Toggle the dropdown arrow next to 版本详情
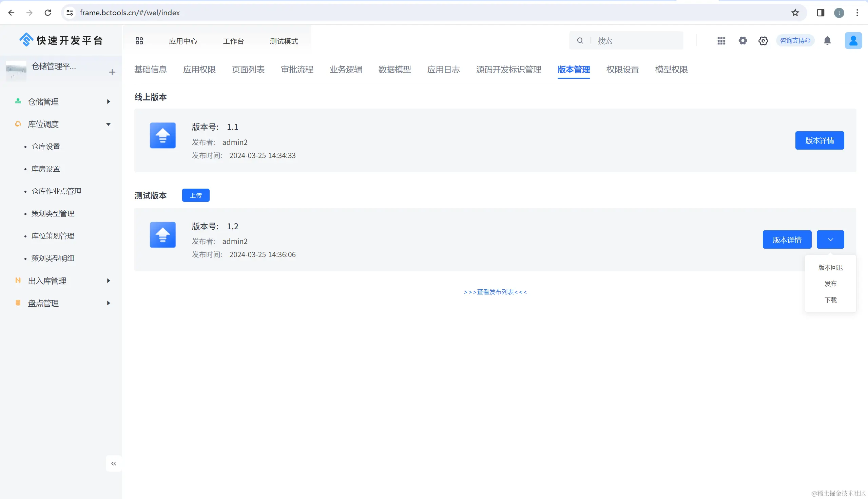This screenshot has width=868, height=499. [830, 239]
